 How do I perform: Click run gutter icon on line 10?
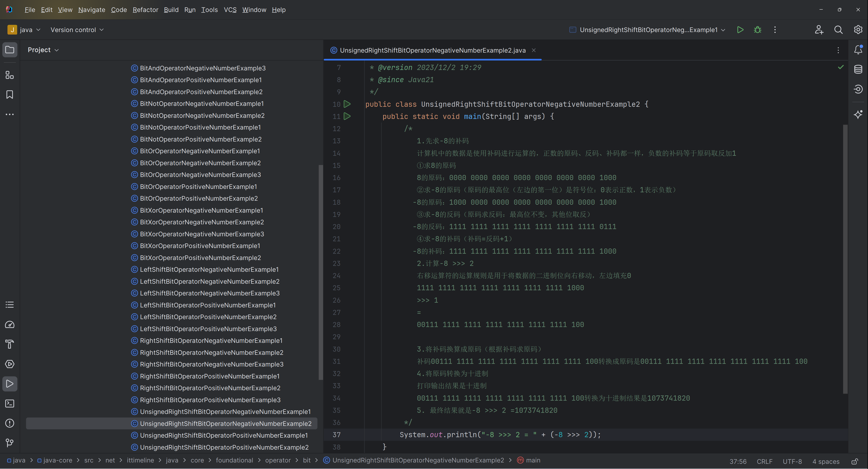[x=347, y=104]
